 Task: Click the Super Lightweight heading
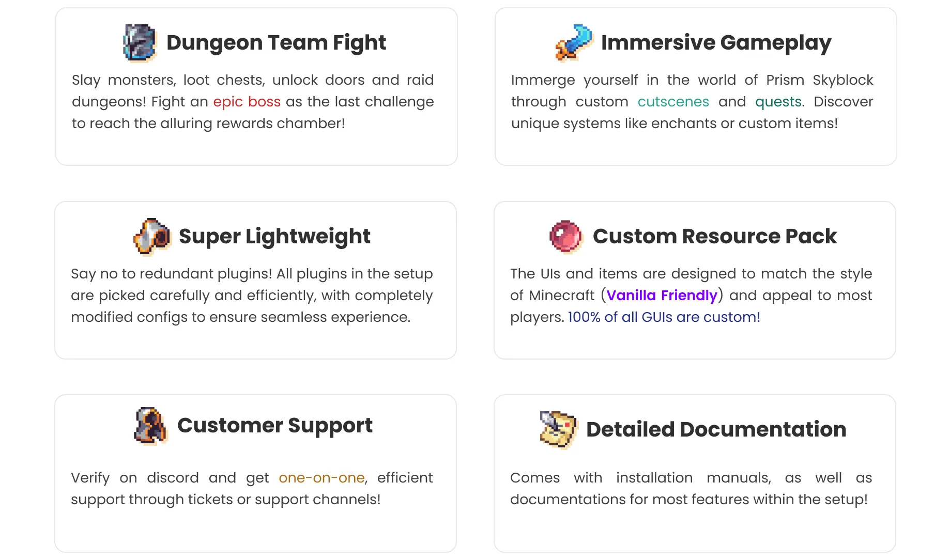pyautogui.click(x=274, y=237)
